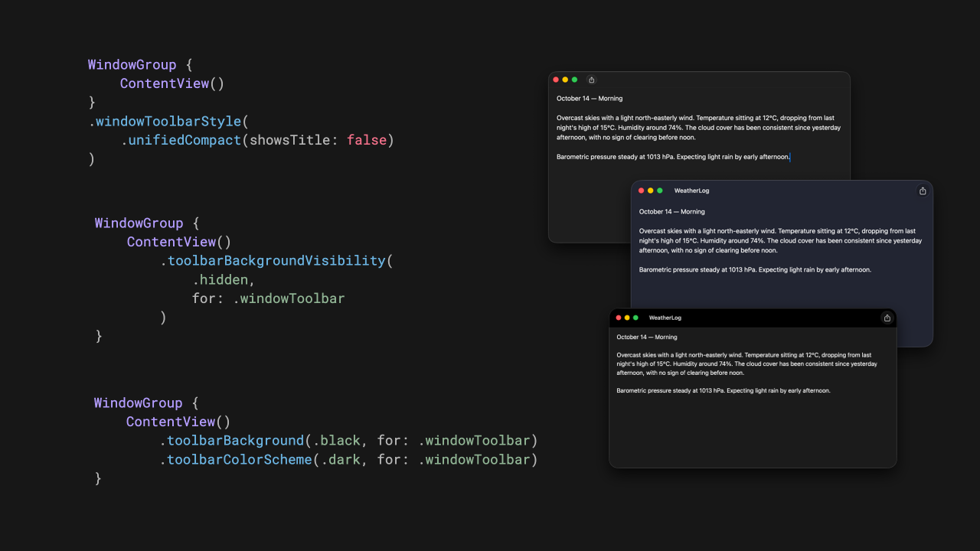980x551 pixels.
Task: Click the "Overcast skies" paragraph in the black-toolbar window
Action: 747,364
